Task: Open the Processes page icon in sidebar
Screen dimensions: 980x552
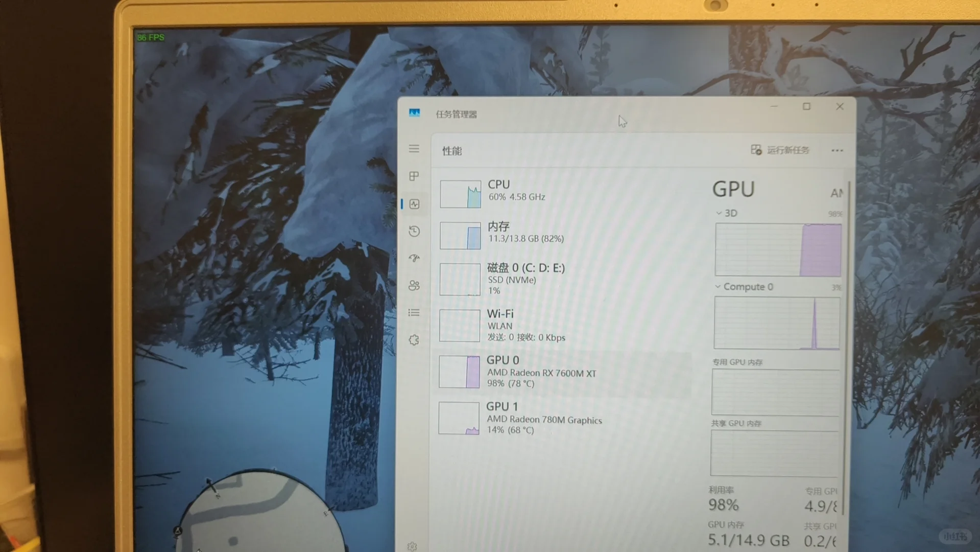Action: tap(414, 176)
